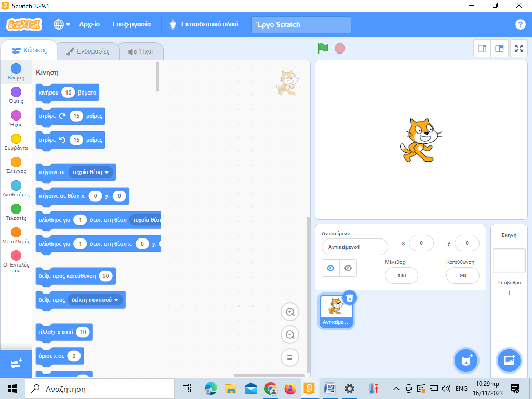Open the Windows Start menu
The height and width of the screenshot is (399, 532).
click(x=12, y=389)
